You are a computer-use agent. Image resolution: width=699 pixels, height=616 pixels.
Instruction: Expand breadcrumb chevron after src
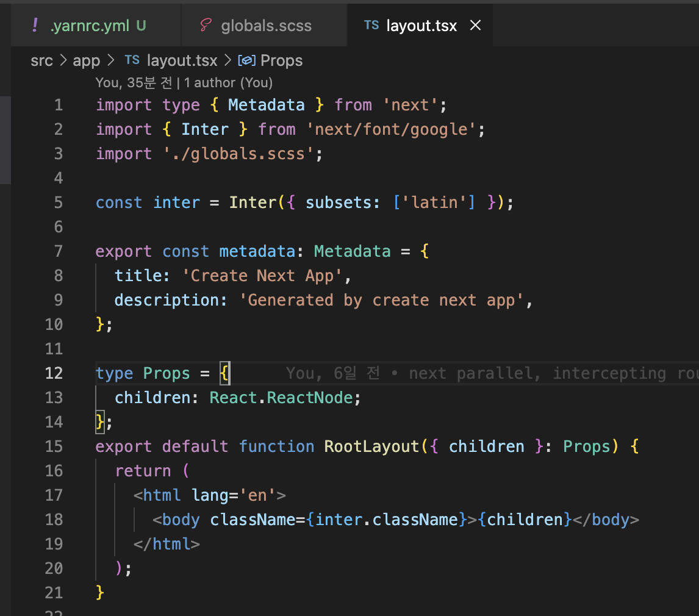63,60
